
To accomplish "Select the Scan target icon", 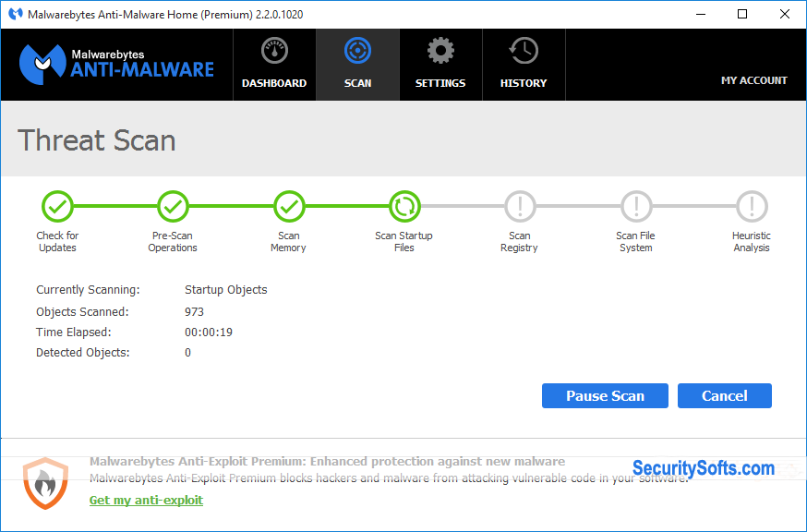I will (x=357, y=51).
